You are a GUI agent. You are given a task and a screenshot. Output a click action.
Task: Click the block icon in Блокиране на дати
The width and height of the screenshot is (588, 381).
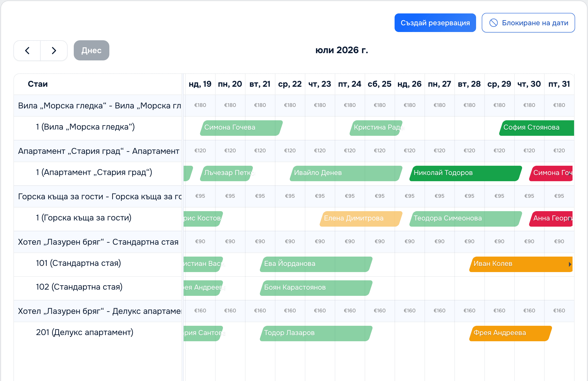point(493,23)
